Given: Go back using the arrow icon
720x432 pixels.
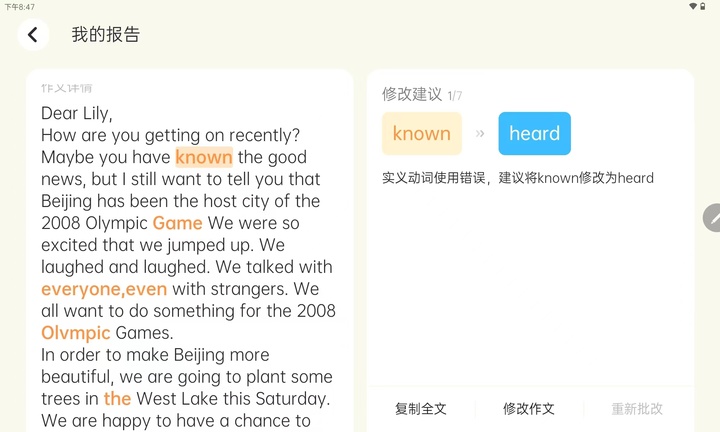Looking at the screenshot, I should coord(33,34).
